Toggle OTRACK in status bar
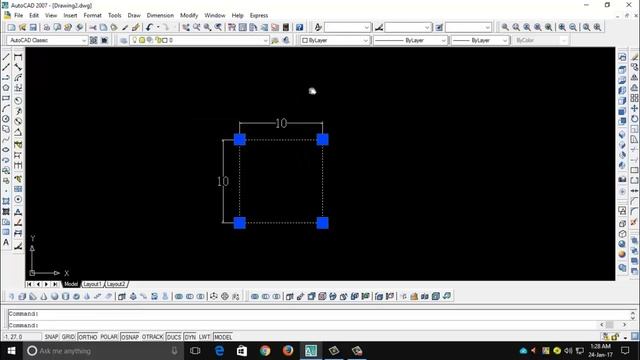This screenshot has height=360, width=640. coord(153,337)
